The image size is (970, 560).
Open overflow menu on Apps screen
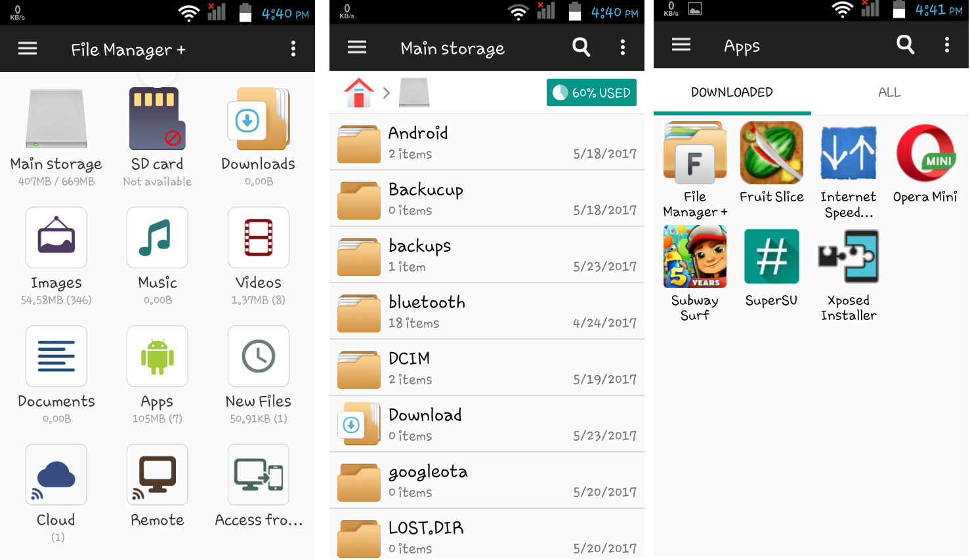[x=947, y=45]
